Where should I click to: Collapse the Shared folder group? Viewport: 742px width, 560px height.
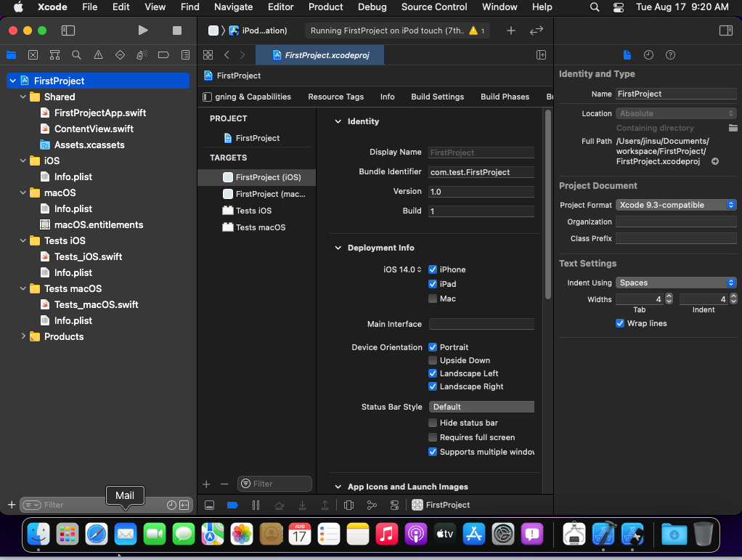23,97
